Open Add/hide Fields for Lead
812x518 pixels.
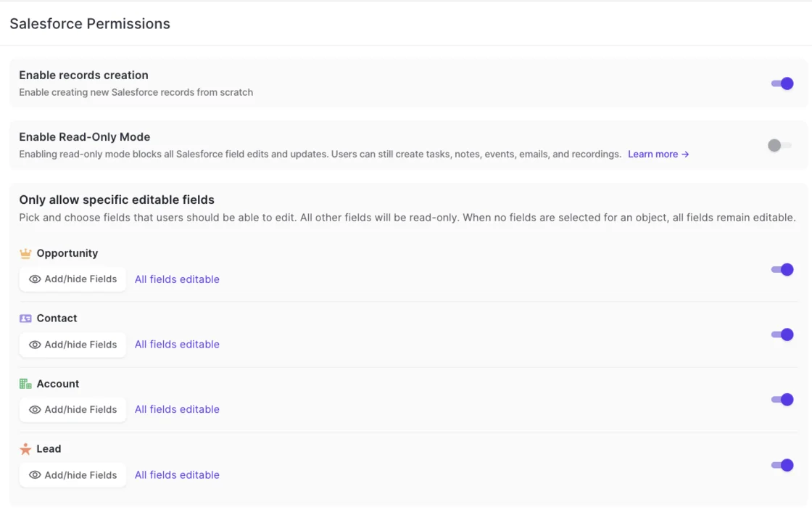72,475
